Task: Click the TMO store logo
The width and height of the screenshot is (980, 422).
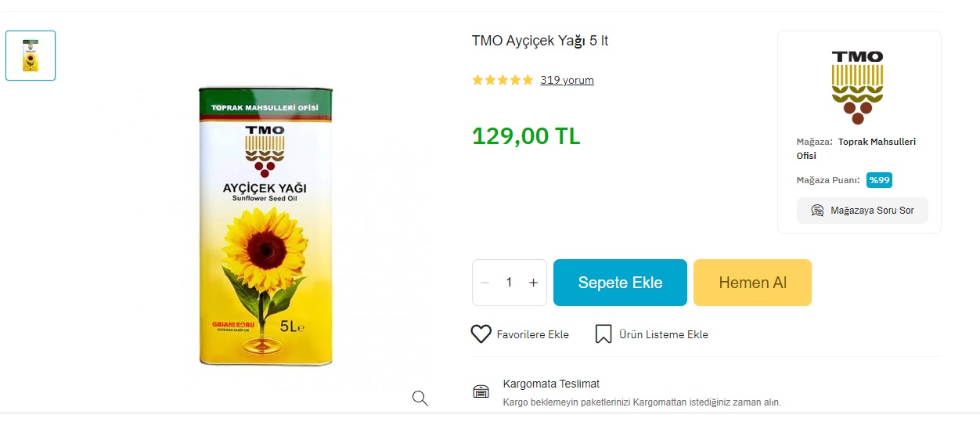Action: 857,87
